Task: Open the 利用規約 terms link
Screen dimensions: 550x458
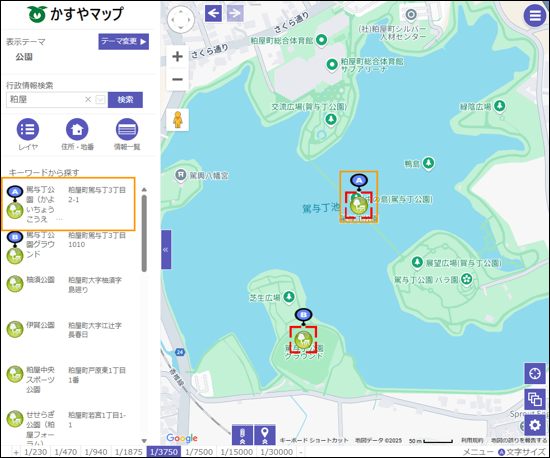Action: [472, 440]
